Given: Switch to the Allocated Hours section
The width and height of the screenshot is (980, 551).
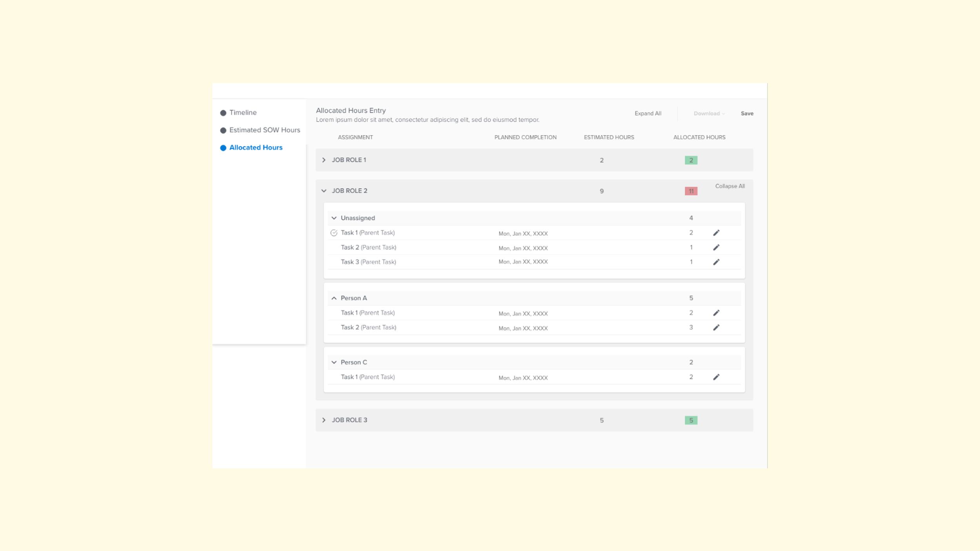Looking at the screenshot, I should click(x=256, y=147).
